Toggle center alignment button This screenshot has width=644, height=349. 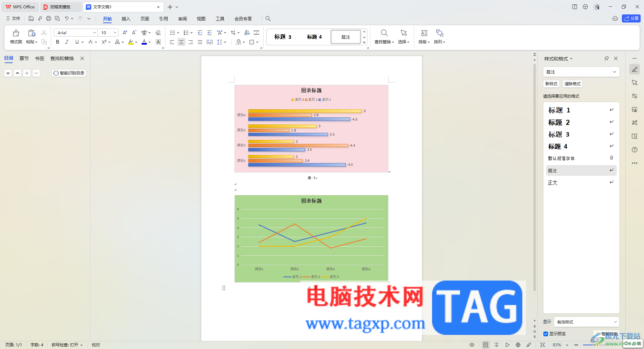click(181, 42)
